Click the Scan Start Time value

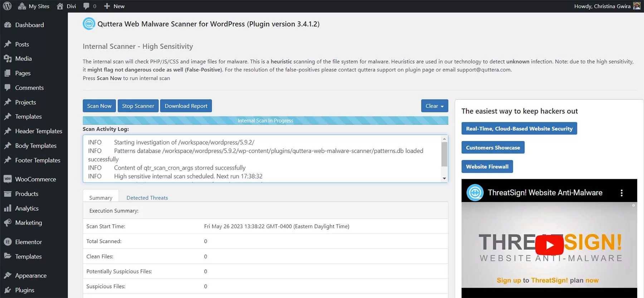(x=277, y=226)
